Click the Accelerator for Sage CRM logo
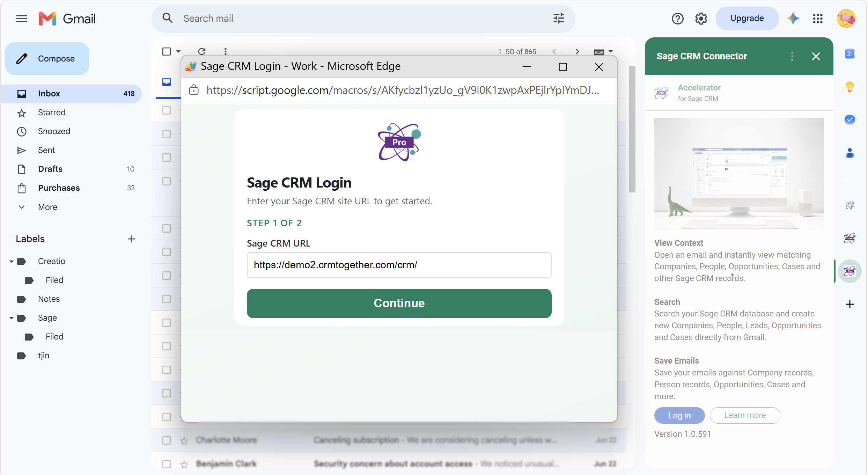 pos(661,93)
